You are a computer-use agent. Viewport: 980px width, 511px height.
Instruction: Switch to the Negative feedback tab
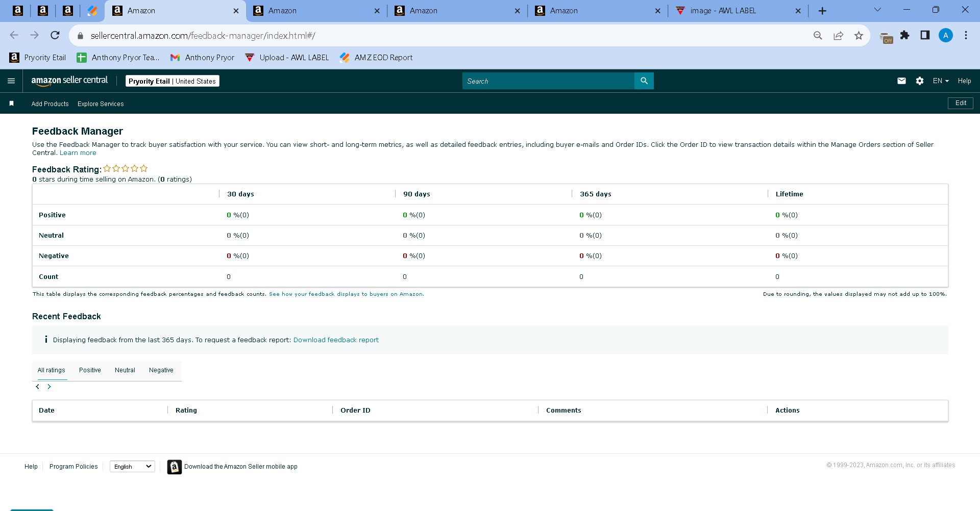[x=161, y=370]
